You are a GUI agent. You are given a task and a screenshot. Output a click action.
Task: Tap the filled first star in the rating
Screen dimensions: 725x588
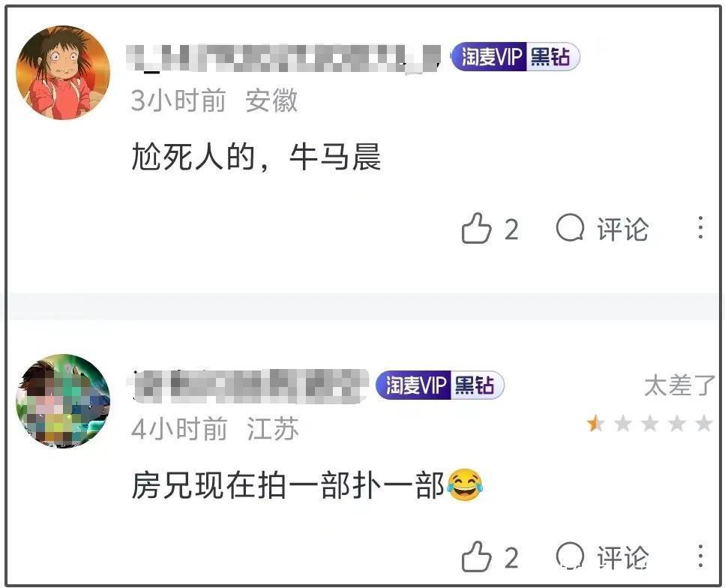[595, 423]
